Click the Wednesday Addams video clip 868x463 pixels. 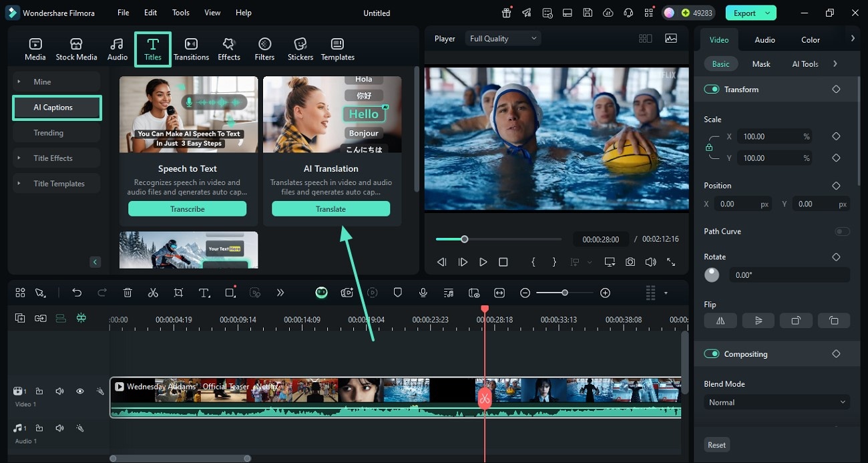coord(395,398)
